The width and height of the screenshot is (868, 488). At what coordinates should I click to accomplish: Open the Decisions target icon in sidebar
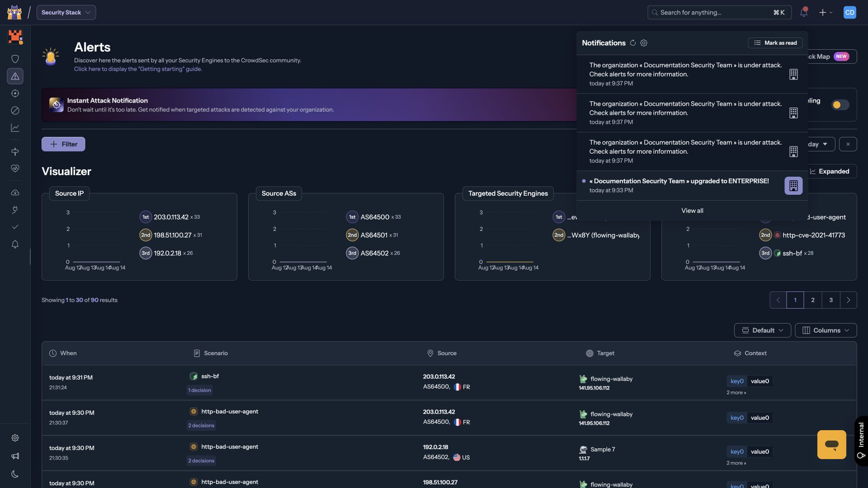click(x=15, y=93)
